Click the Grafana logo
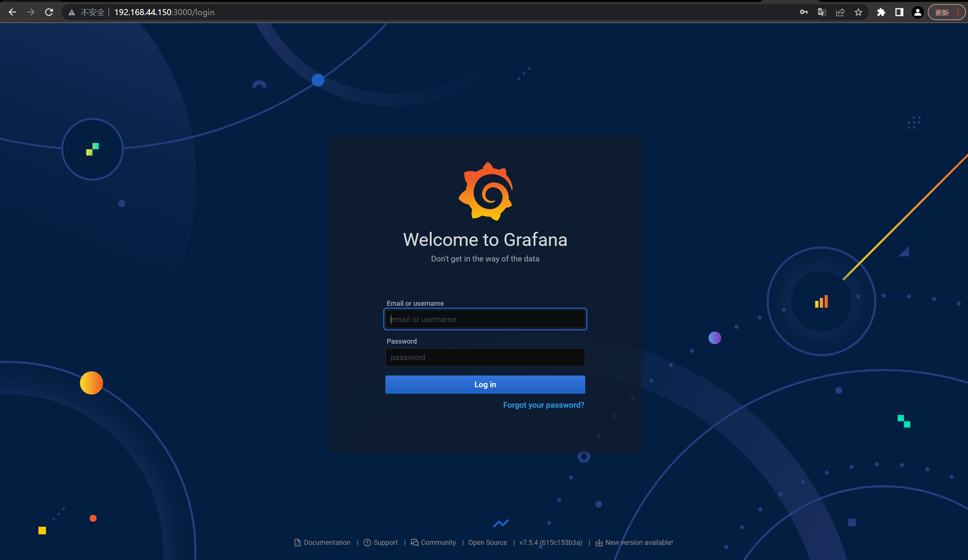The height and width of the screenshot is (560, 968). [485, 191]
